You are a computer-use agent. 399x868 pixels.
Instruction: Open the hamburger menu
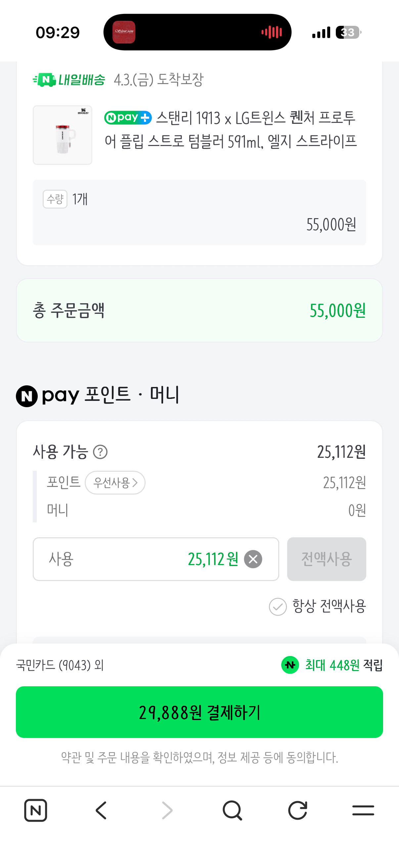click(x=363, y=810)
